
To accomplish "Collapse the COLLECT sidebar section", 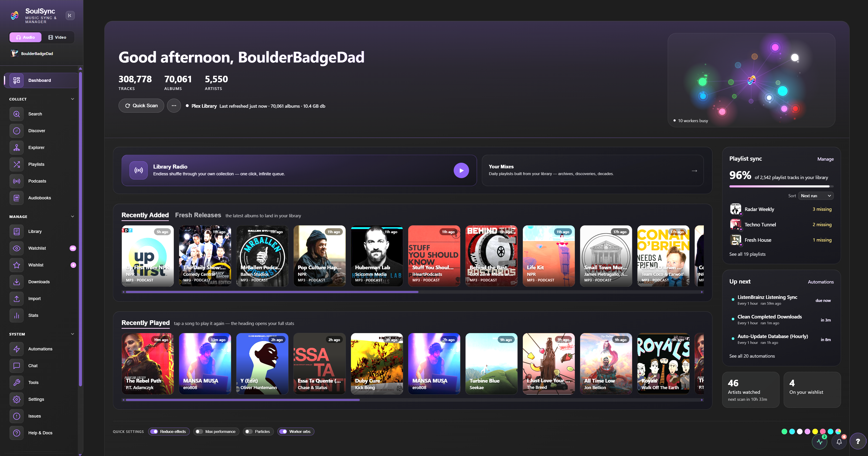I will click(72, 99).
